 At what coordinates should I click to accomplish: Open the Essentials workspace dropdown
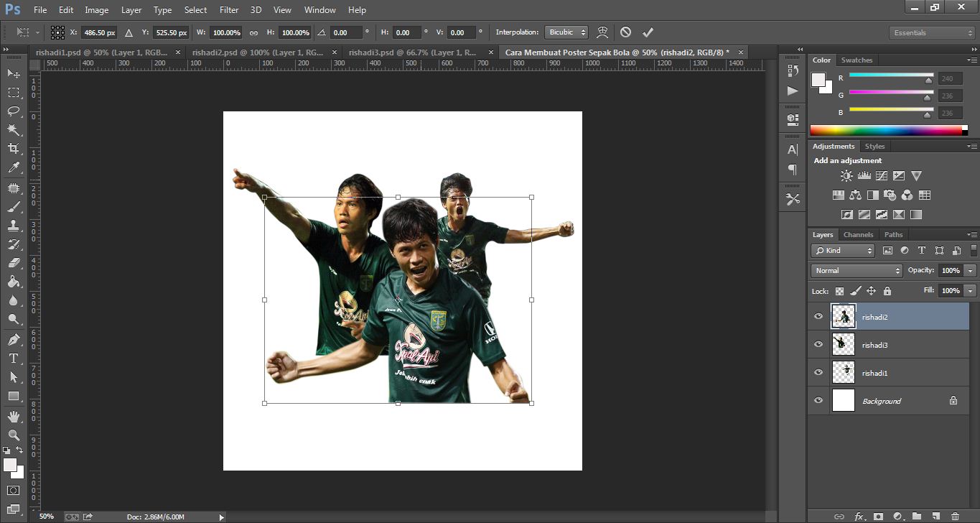[x=932, y=32]
